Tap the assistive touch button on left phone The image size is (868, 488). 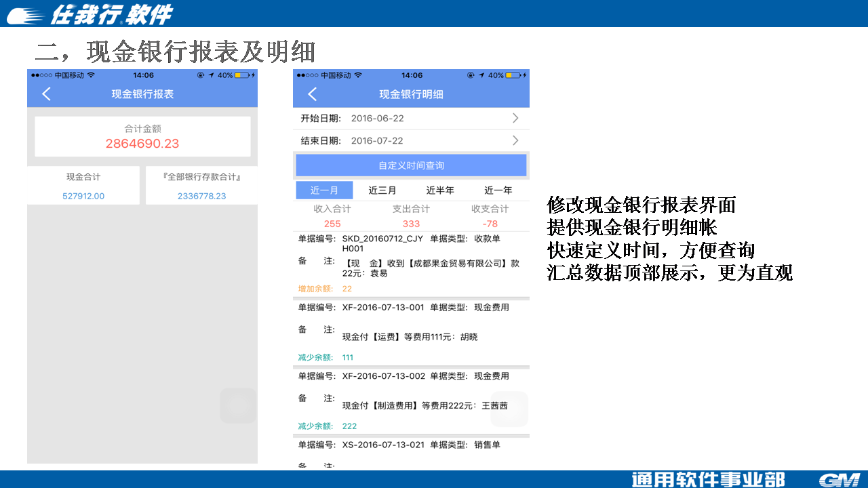238,405
